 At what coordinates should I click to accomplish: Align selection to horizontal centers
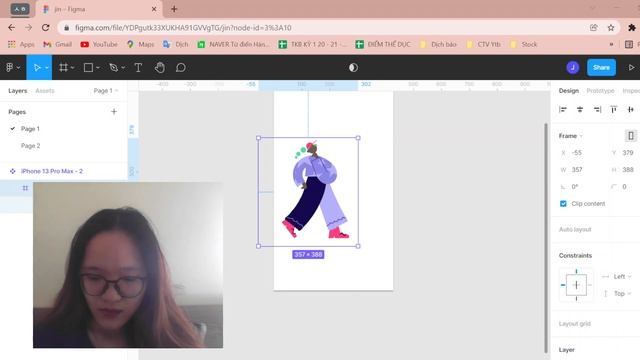[580, 109]
